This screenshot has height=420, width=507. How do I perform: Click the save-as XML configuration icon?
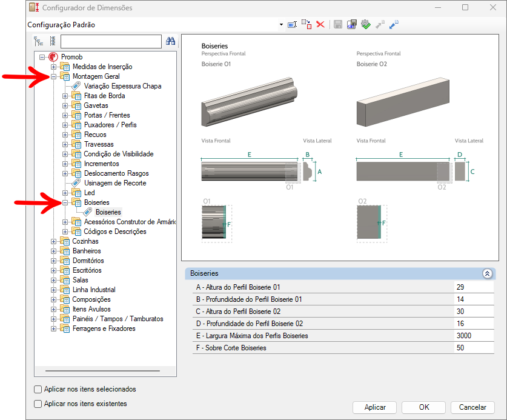(352, 25)
